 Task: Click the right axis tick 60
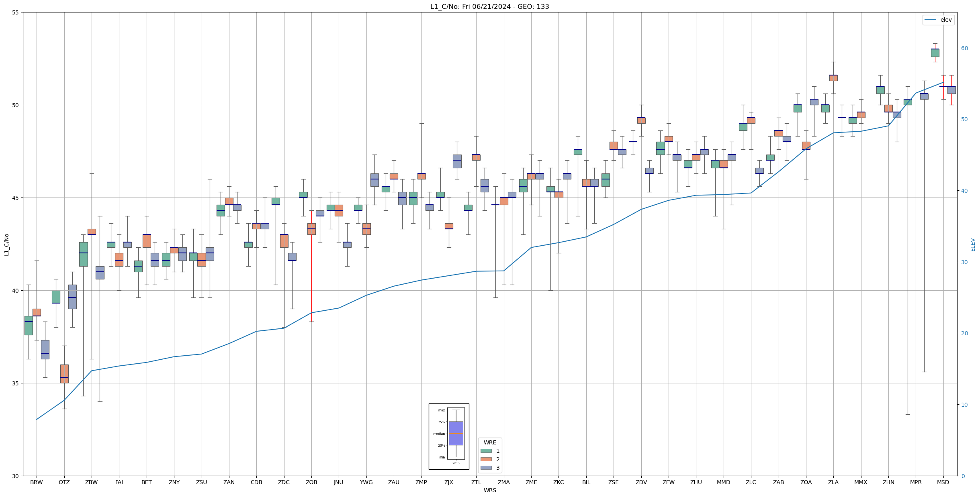(964, 48)
